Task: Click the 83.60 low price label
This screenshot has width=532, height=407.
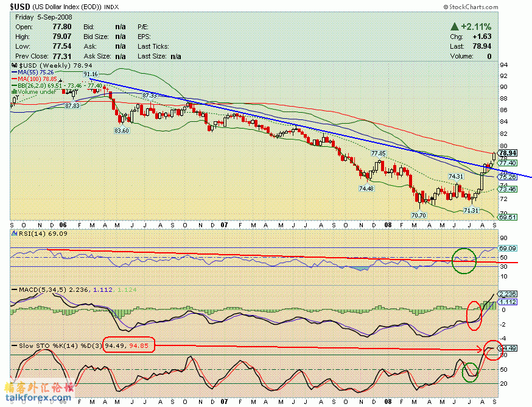Action: tap(122, 130)
